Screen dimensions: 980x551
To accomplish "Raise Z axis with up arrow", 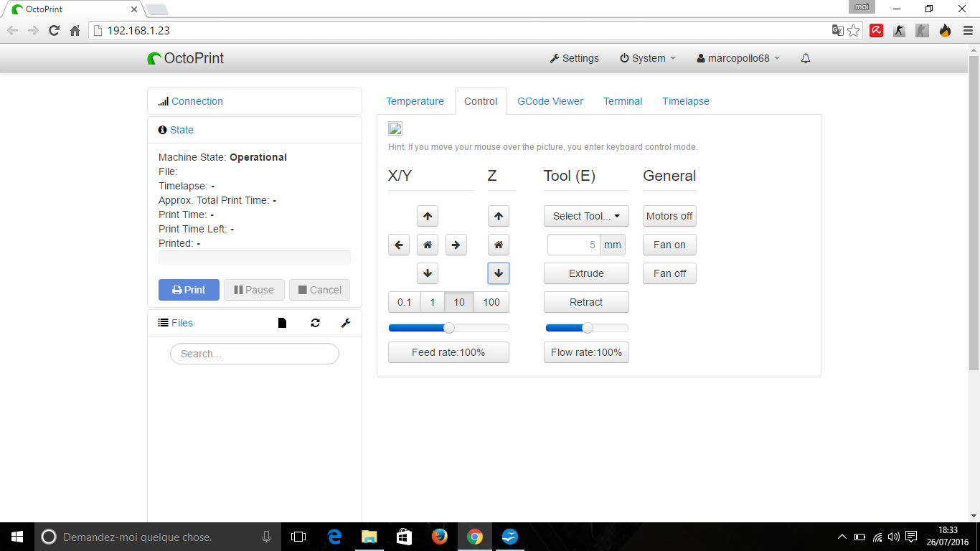I will coord(499,216).
